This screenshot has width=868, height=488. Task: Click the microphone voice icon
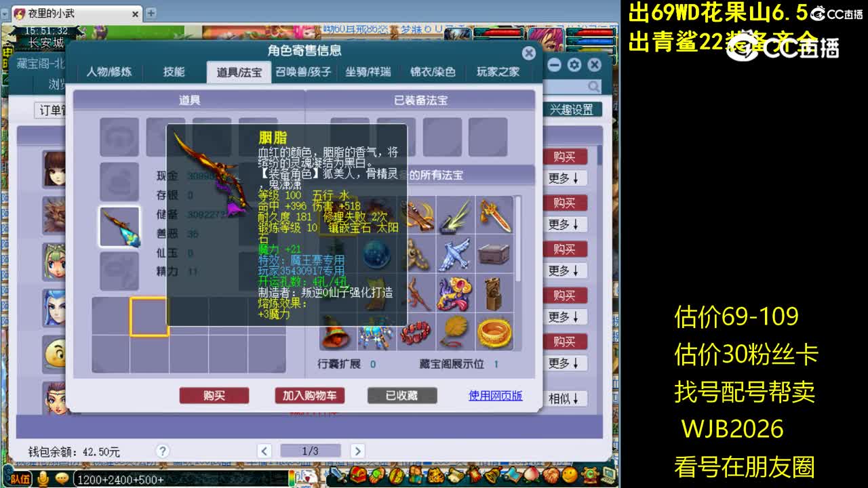(x=43, y=479)
